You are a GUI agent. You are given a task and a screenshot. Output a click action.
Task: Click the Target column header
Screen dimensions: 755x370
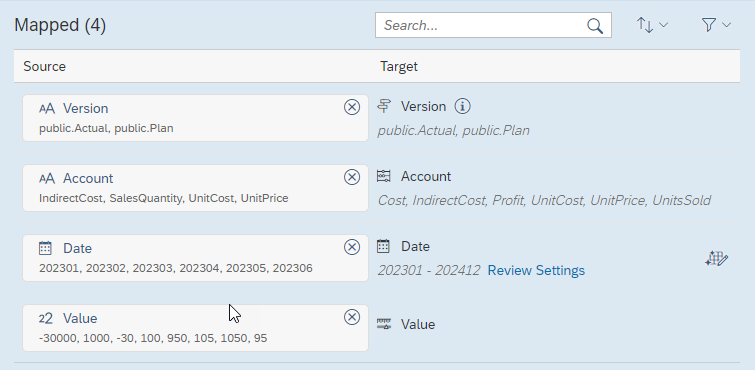coord(399,66)
